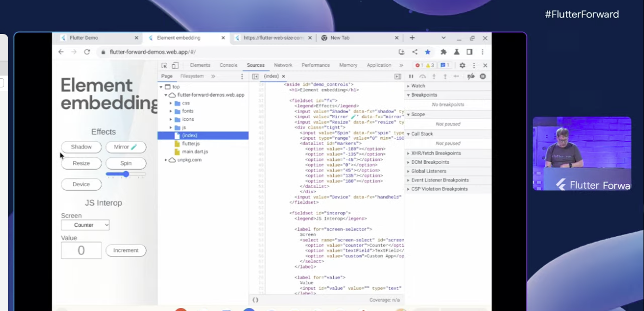
Task: Toggle the Mirror effect button
Action: click(126, 147)
